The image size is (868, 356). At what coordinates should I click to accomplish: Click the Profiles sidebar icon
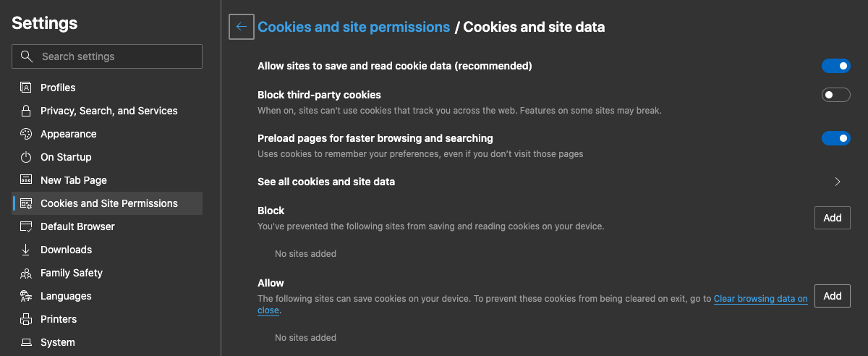click(x=26, y=88)
